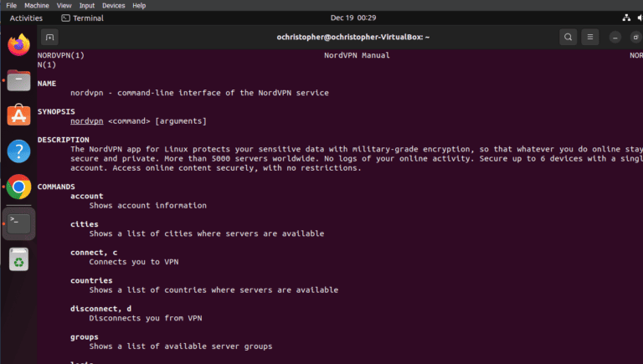Open the VirtualBox View menu

click(x=64, y=5)
